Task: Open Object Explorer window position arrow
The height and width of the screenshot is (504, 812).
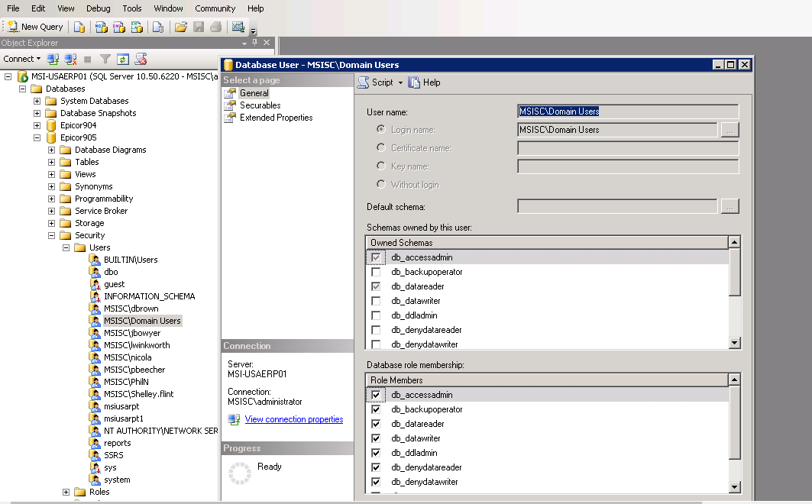Action: coord(244,43)
